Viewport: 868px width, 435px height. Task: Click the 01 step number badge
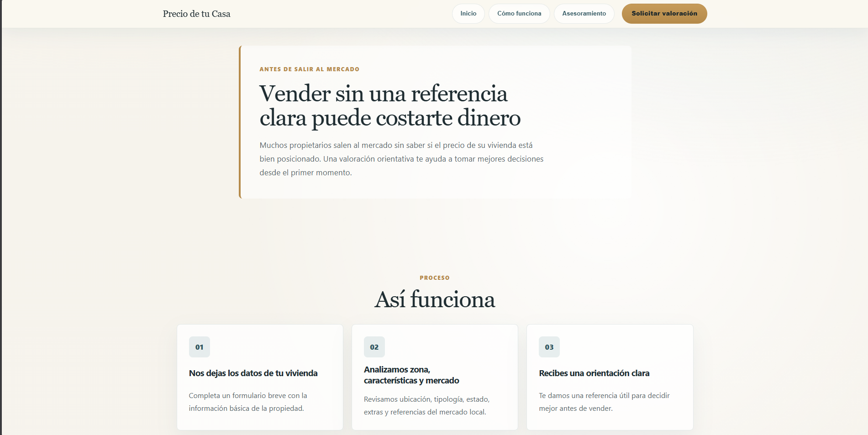click(x=200, y=347)
